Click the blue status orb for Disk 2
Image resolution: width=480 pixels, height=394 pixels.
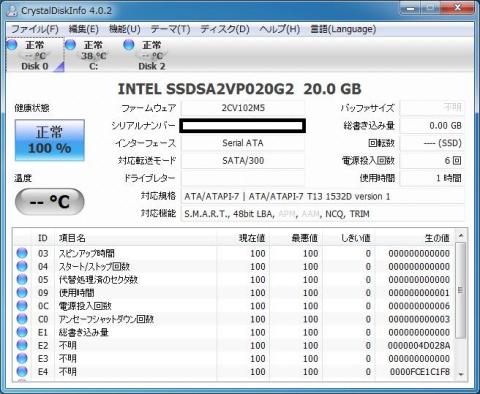point(129,45)
